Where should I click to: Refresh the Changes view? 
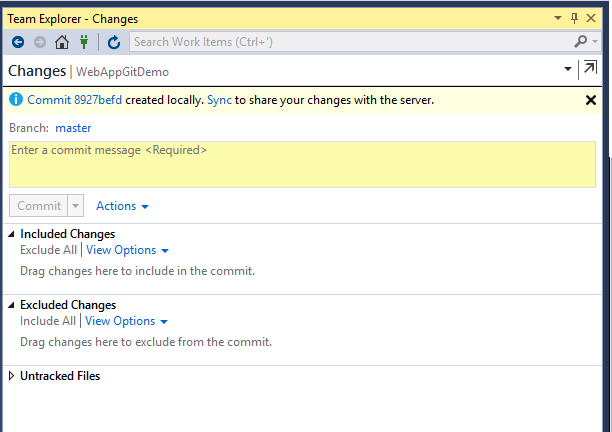(114, 42)
